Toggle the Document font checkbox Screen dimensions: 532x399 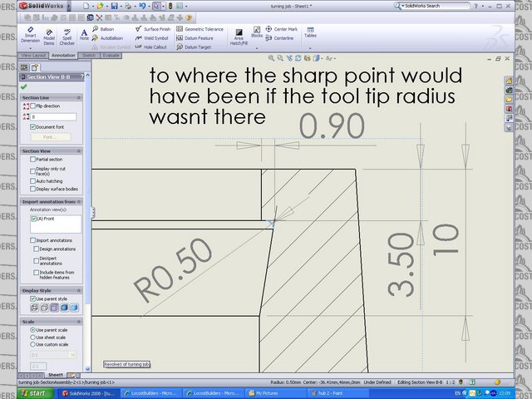(x=33, y=127)
